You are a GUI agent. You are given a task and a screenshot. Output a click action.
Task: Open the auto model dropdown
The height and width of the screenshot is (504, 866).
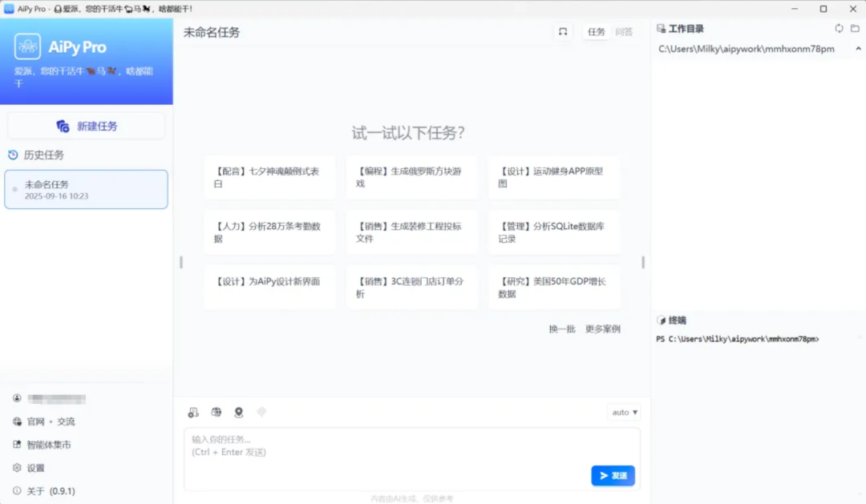coord(623,412)
